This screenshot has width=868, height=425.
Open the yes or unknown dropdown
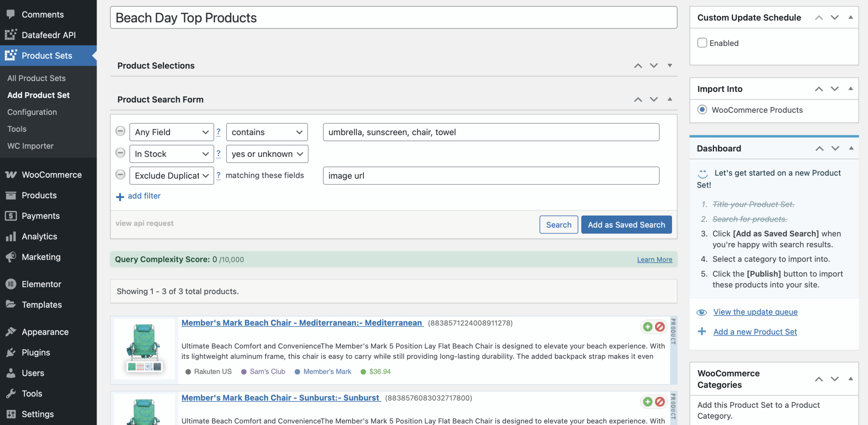click(267, 154)
